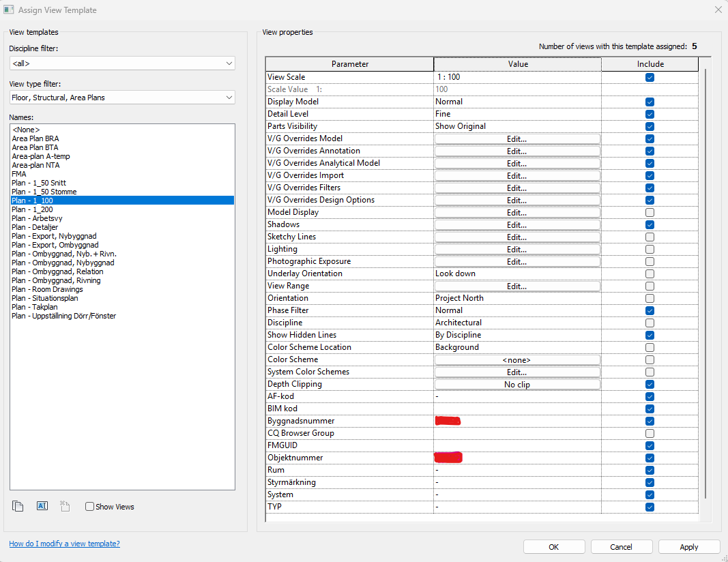Apply the view template changes

(688, 546)
